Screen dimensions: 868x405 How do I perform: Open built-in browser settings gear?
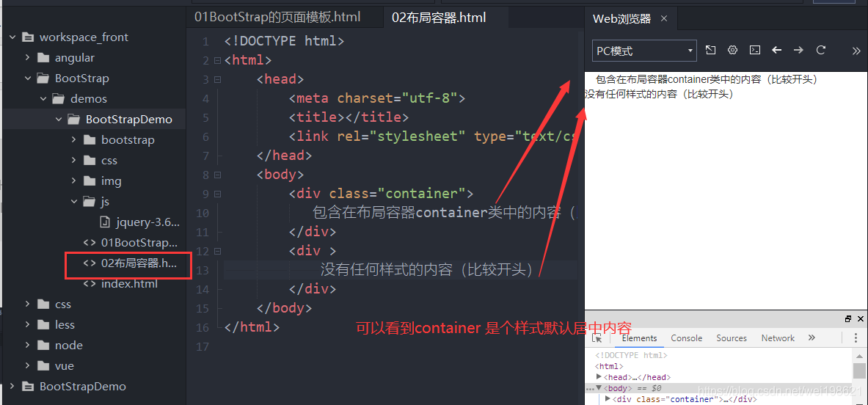tap(733, 50)
